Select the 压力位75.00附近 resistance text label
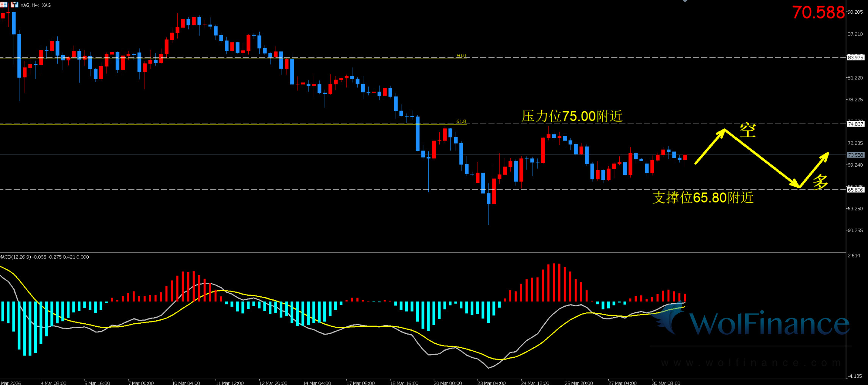 click(x=572, y=116)
